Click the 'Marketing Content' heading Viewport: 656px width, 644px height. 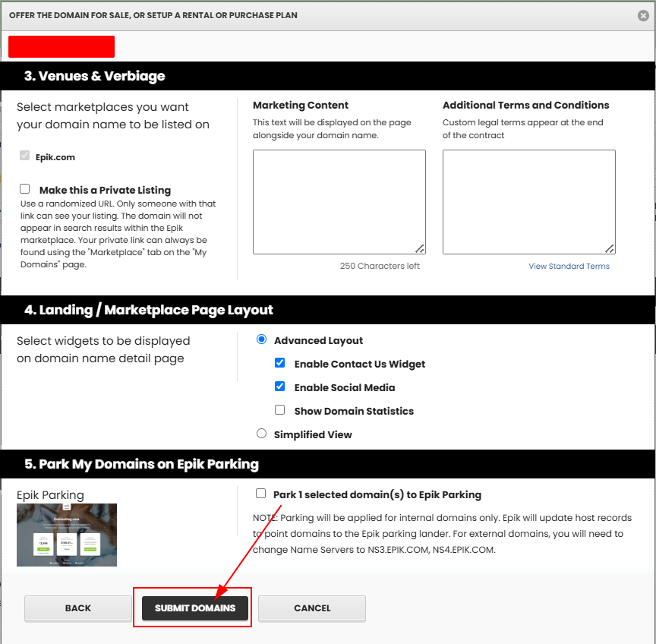(301, 106)
